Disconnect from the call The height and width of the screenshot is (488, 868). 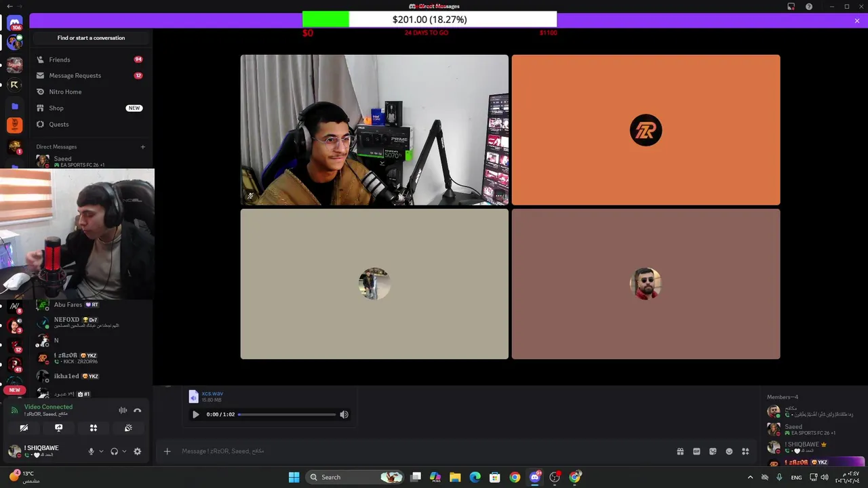(138, 410)
